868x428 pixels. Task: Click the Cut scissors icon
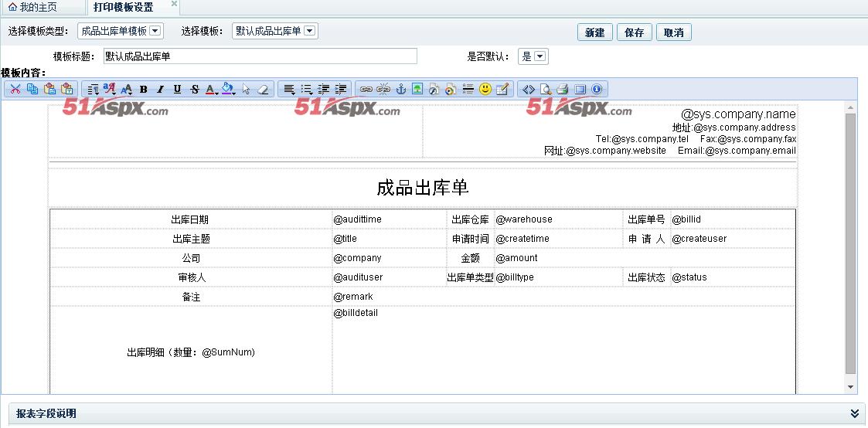click(15, 89)
